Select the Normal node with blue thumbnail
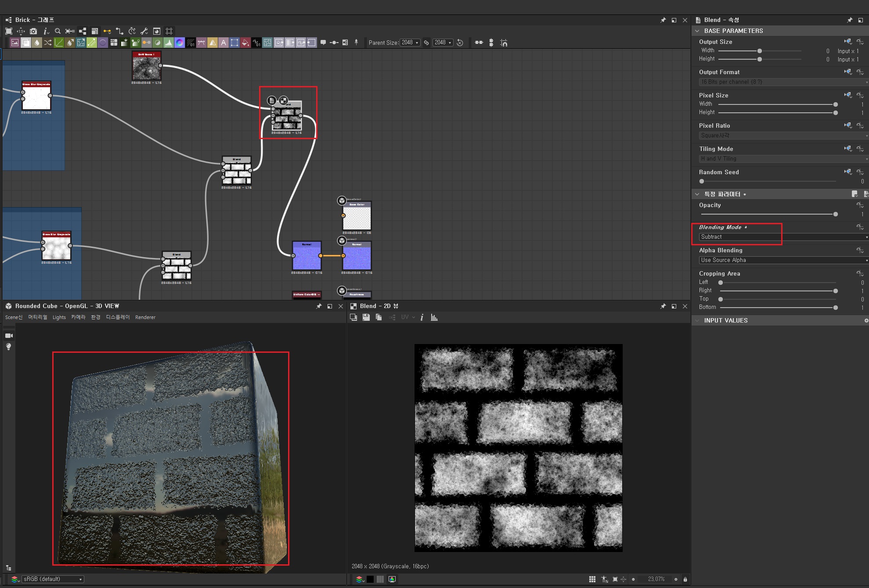Image resolution: width=869 pixels, height=588 pixels. tap(306, 257)
